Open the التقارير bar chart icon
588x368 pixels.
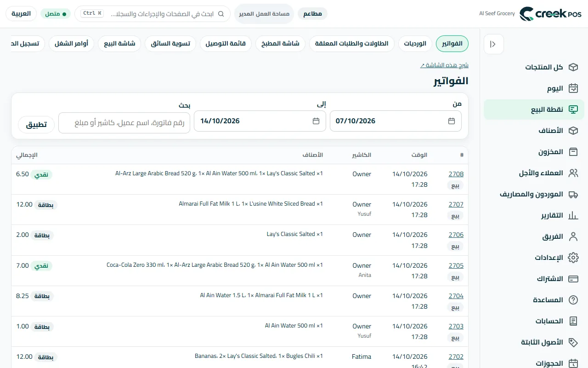573,215
